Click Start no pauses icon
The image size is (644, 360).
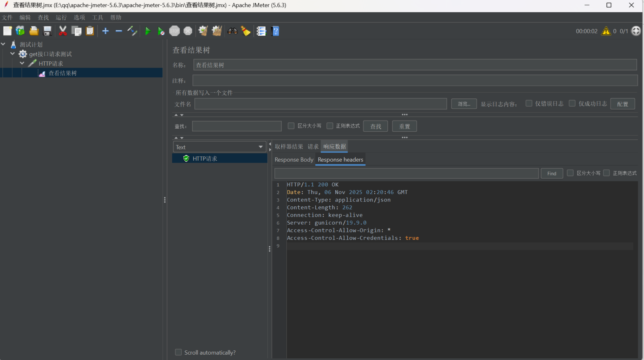point(161,31)
